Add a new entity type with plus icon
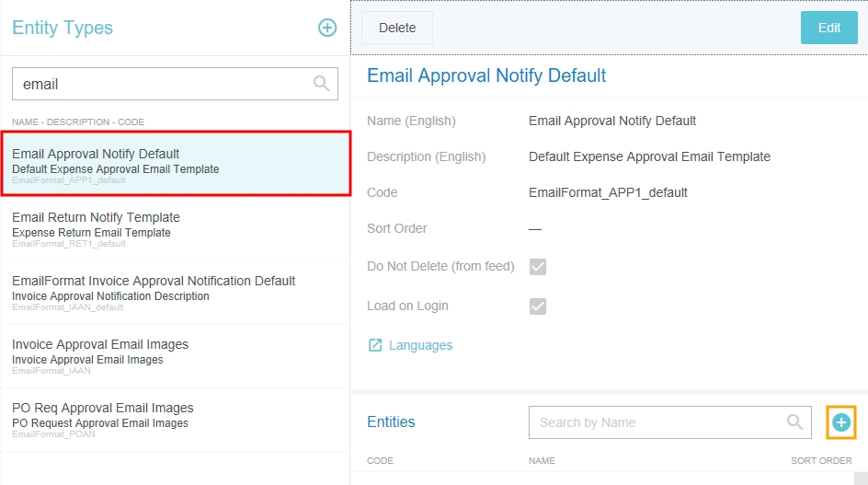Image resolution: width=868 pixels, height=485 pixels. pos(327,28)
